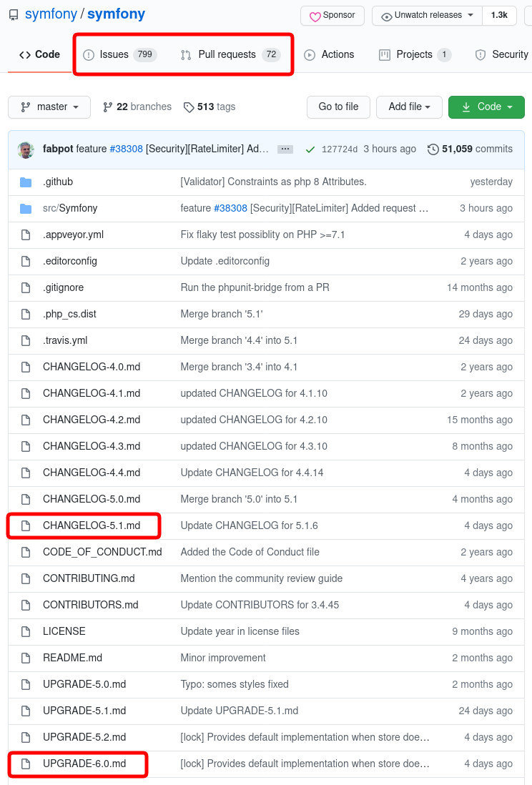Viewport: 532px width, 785px height.
Task: Expand the commit message ellipsis button
Action: (x=285, y=149)
